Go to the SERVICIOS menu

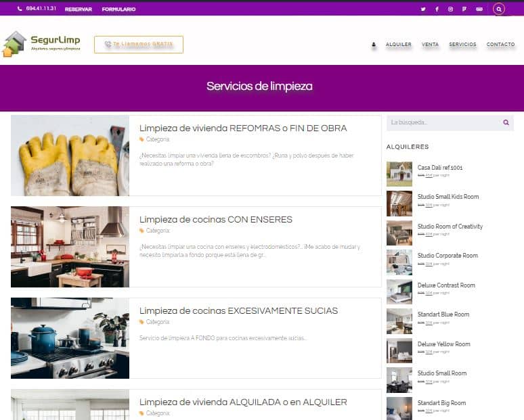click(x=462, y=45)
